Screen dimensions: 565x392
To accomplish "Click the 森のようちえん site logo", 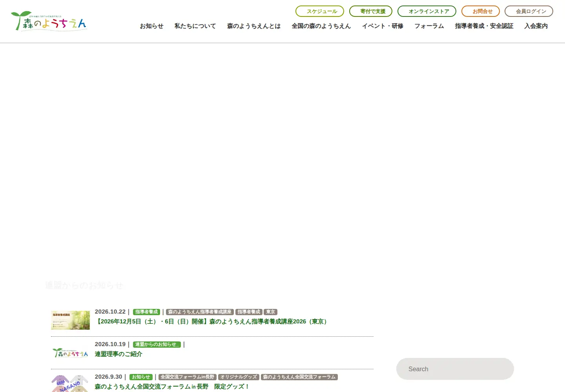I will (49, 21).
